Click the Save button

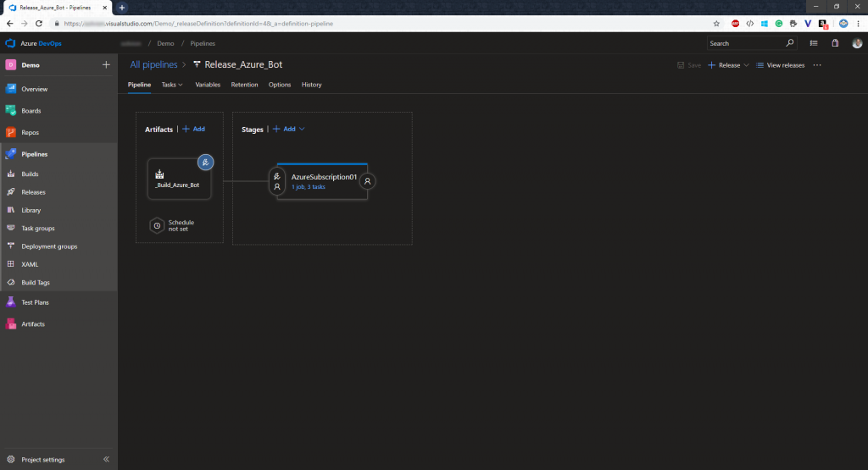pos(689,65)
